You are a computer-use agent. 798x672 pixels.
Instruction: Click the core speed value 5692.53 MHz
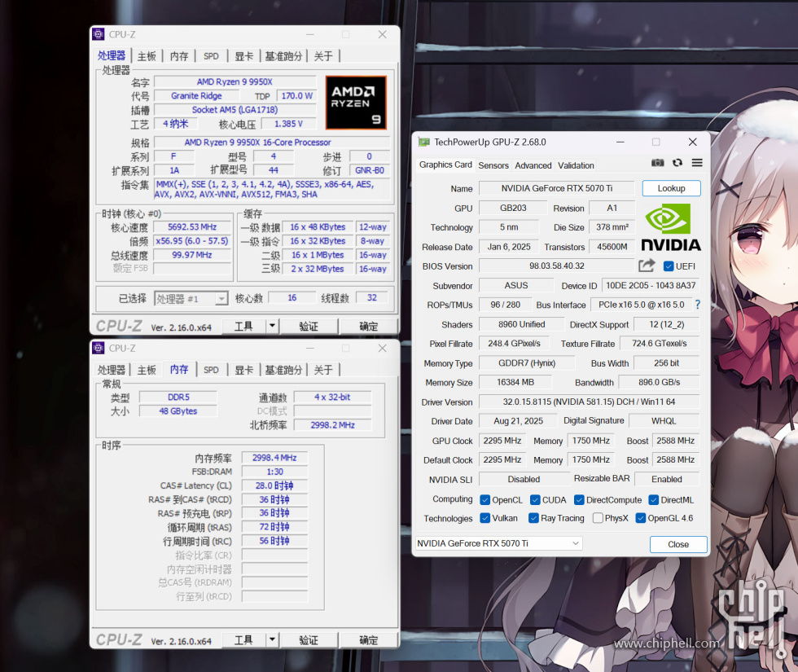tap(192, 227)
